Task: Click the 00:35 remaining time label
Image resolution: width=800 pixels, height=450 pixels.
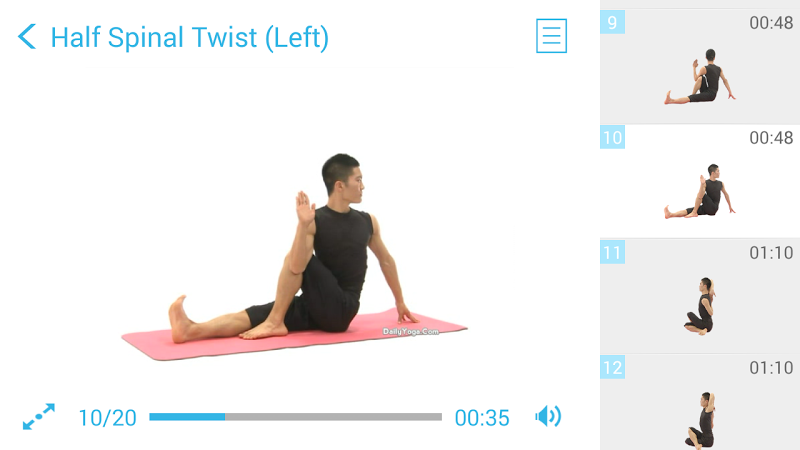Action: pyautogui.click(x=482, y=418)
